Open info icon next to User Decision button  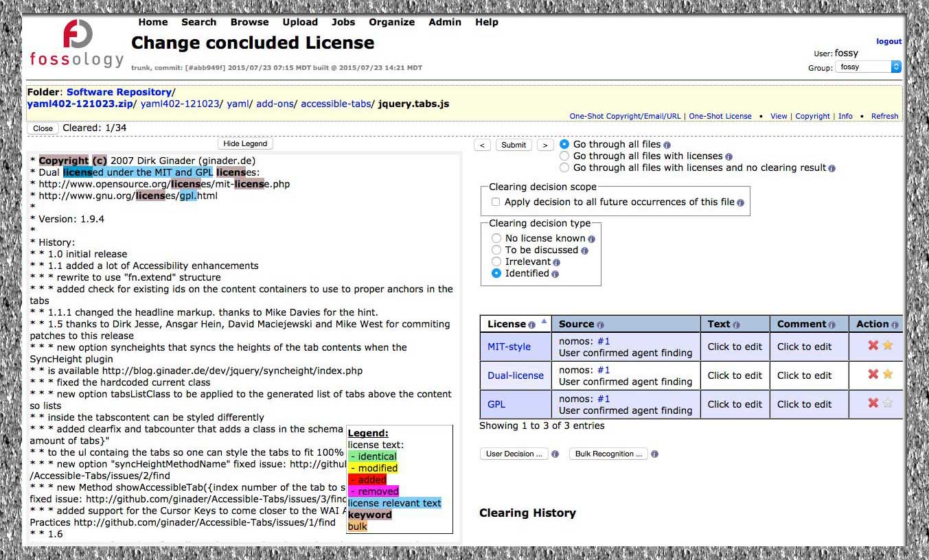(555, 454)
